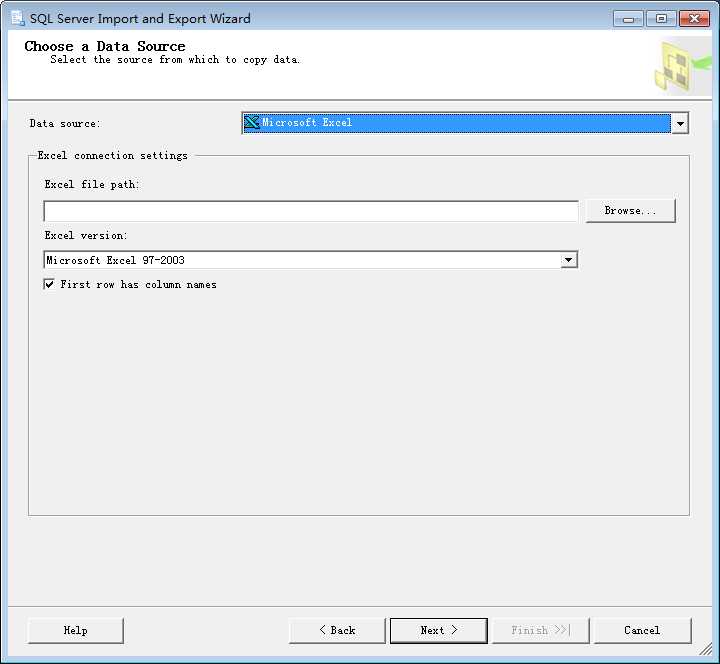Click the Help button

tap(75, 630)
